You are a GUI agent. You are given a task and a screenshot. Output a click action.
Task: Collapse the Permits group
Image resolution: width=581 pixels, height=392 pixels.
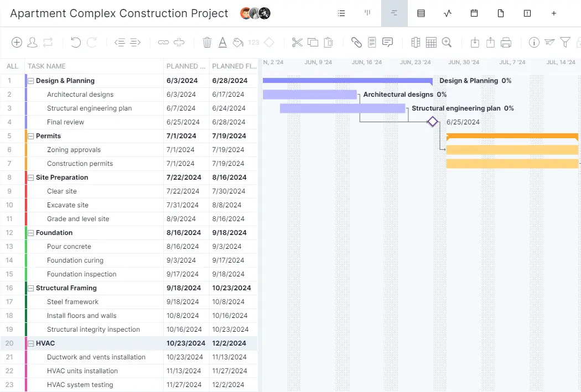pos(31,136)
